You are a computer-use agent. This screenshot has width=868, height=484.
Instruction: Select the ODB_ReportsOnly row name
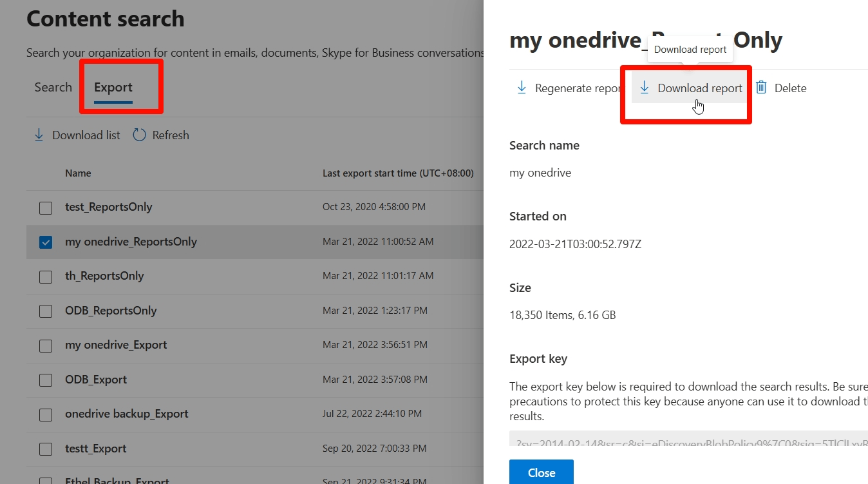[111, 311]
